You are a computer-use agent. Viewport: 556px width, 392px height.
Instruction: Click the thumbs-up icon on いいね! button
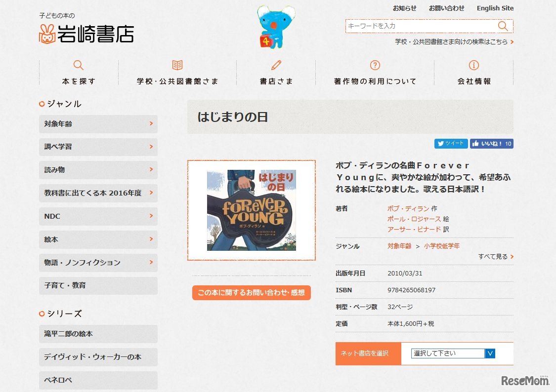(477, 144)
